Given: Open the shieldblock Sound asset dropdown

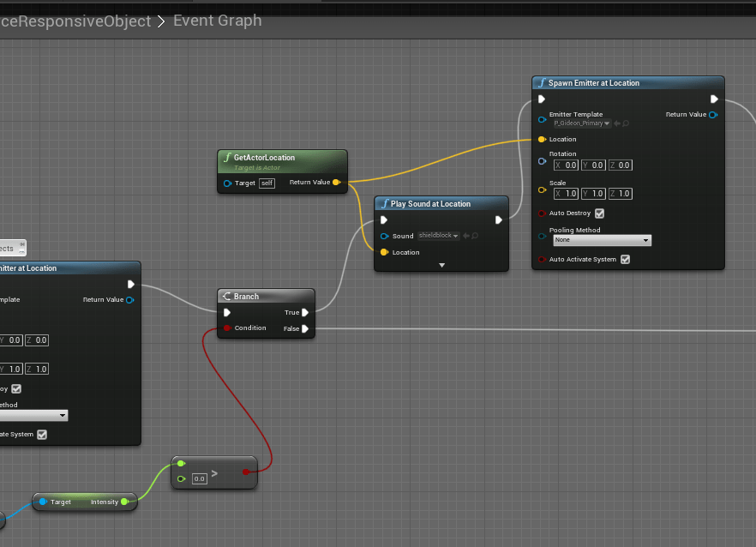Looking at the screenshot, I should click(x=438, y=236).
